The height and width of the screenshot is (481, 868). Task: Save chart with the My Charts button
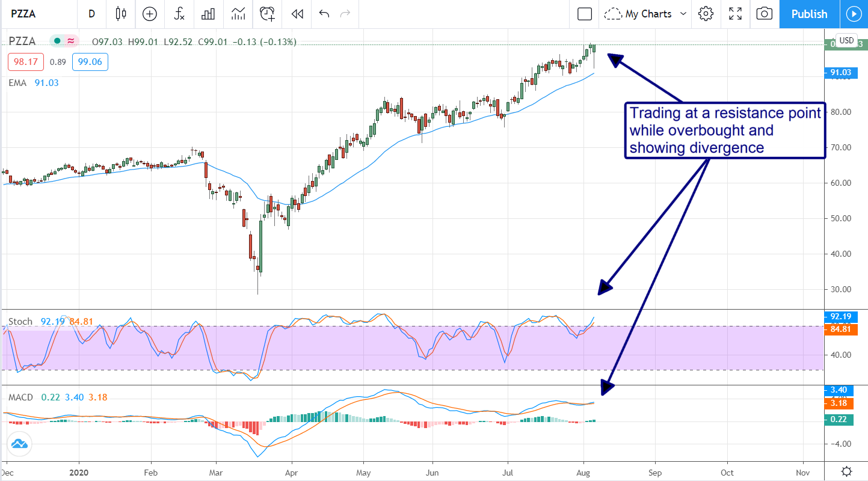[x=640, y=14]
